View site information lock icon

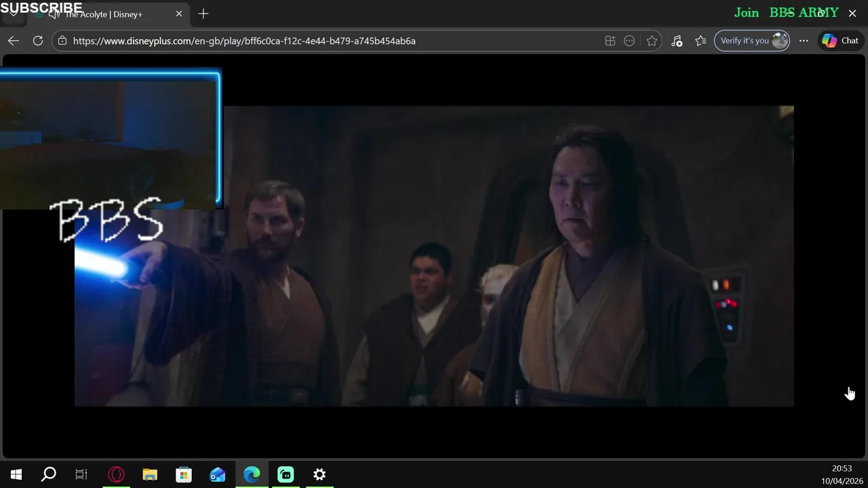click(x=62, y=41)
